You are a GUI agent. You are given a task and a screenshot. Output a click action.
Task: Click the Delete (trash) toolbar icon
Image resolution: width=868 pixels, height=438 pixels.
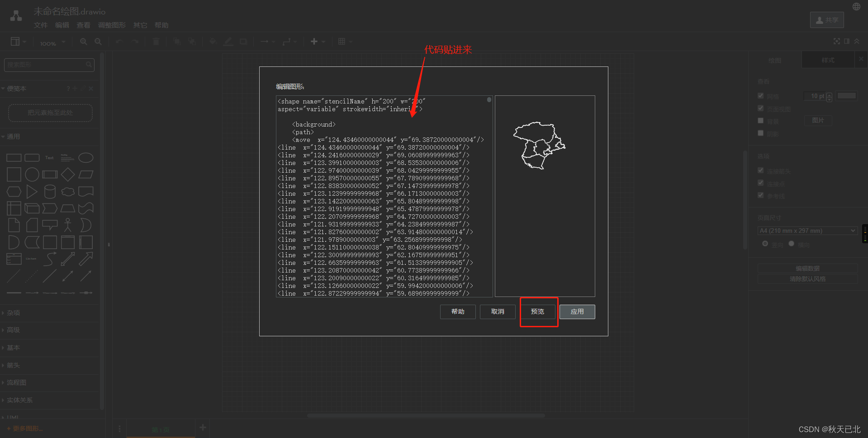pos(156,42)
